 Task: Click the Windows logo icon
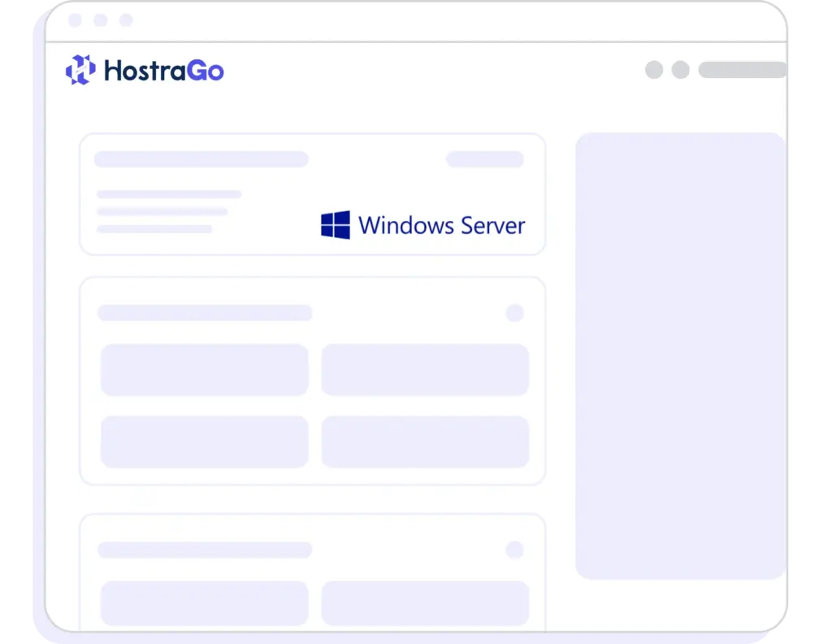click(336, 225)
